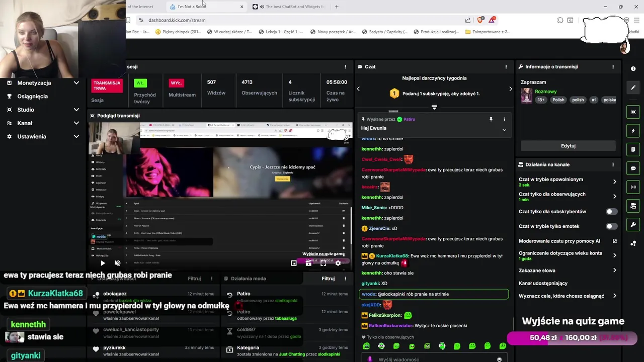
Task: Play the stream preview
Action: [x=103, y=263]
